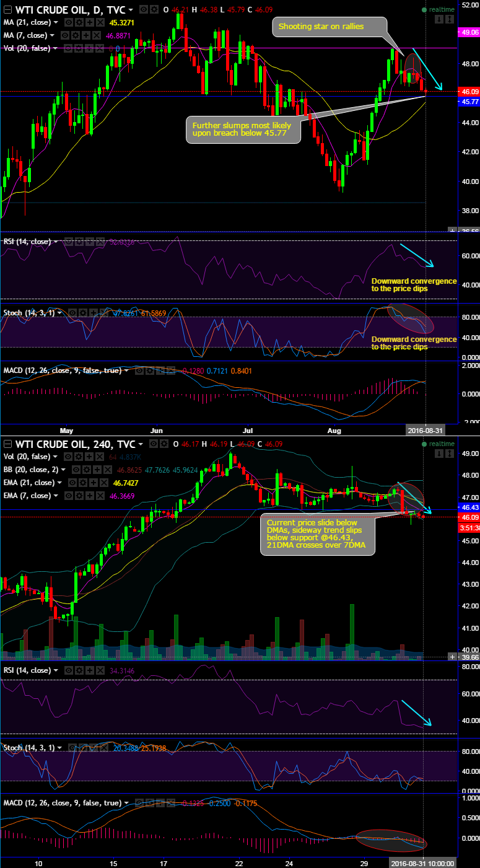The height and width of the screenshot is (868, 480).
Task: Open settings gear for BB (20, close, 2)
Action: click(86, 469)
